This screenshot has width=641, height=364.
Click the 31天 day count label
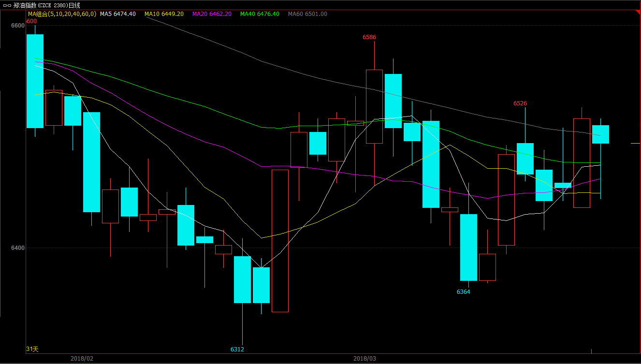pyautogui.click(x=32, y=349)
